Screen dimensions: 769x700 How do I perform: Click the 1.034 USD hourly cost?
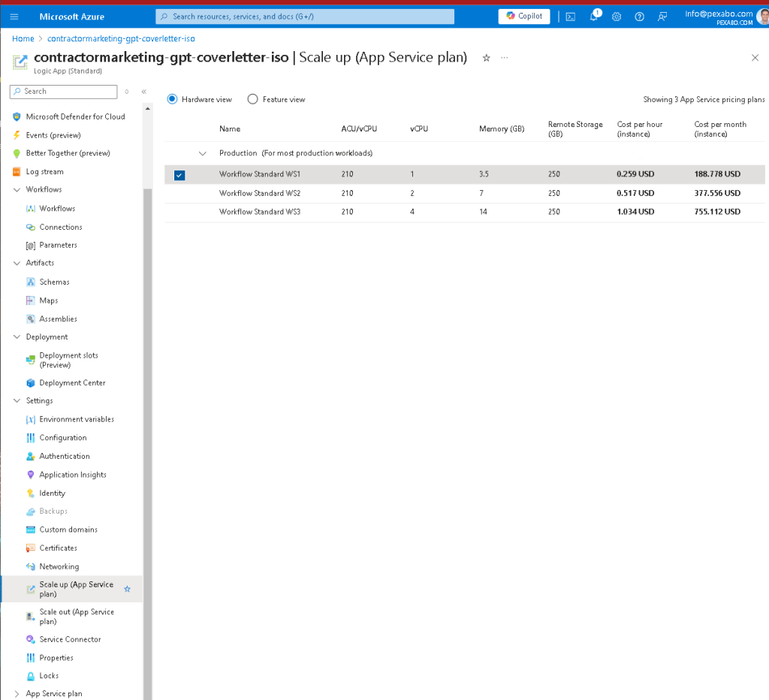[635, 212]
